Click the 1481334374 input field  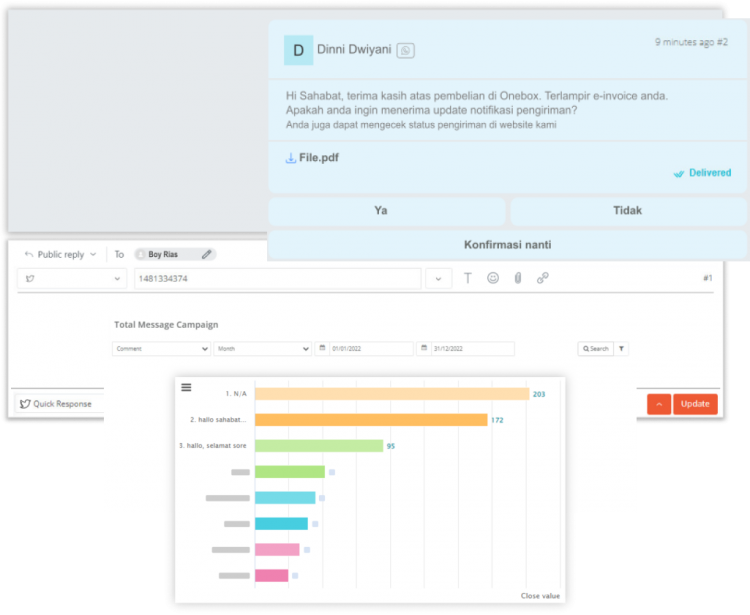click(277, 279)
